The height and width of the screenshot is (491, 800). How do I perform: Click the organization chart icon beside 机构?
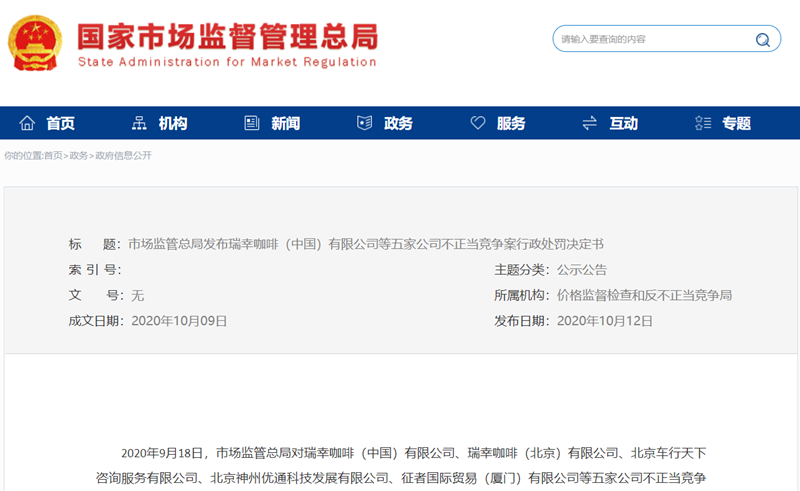pyautogui.click(x=139, y=123)
